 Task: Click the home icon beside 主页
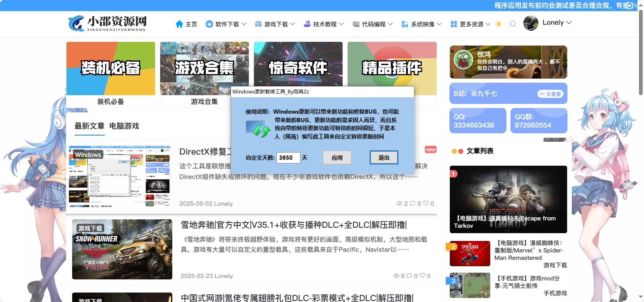[179, 24]
